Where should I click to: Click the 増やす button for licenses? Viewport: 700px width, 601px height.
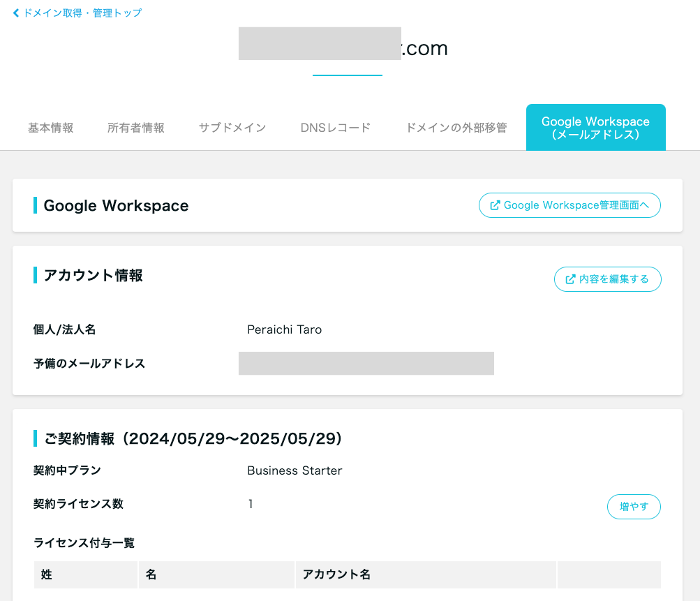633,507
